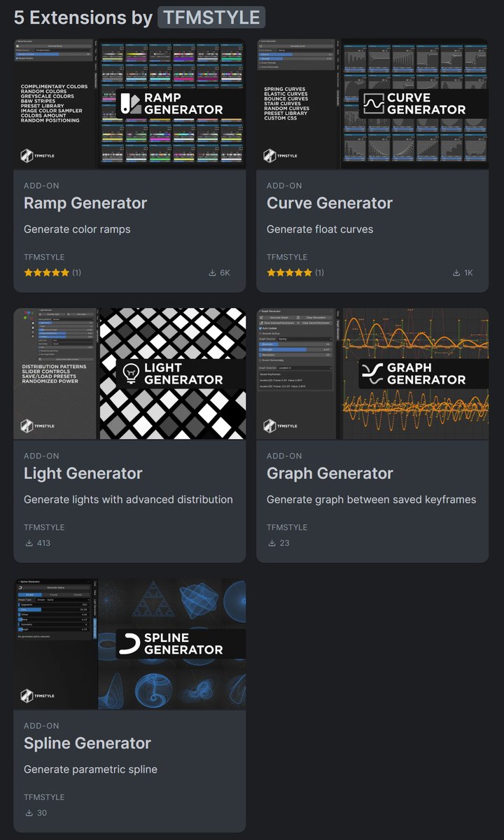Click the ADD-ON label on Light Generator card

tap(42, 456)
